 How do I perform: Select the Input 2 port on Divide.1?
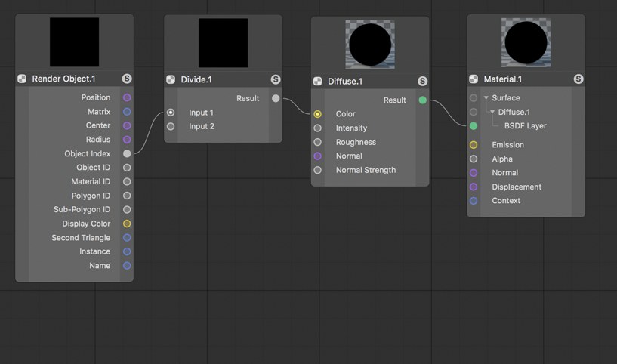[171, 126]
